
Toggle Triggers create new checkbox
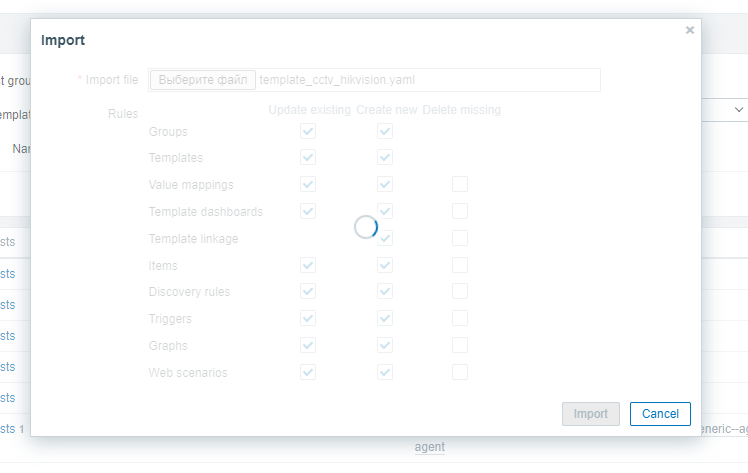(x=385, y=318)
